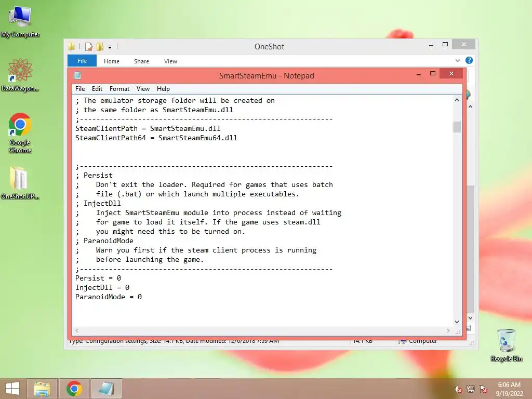Click the muted speaker tray icon
The height and width of the screenshot is (399, 532).
(x=458, y=389)
